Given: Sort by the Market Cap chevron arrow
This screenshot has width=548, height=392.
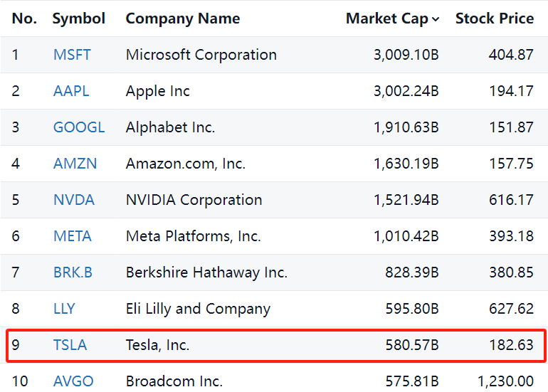Looking at the screenshot, I should point(436,19).
